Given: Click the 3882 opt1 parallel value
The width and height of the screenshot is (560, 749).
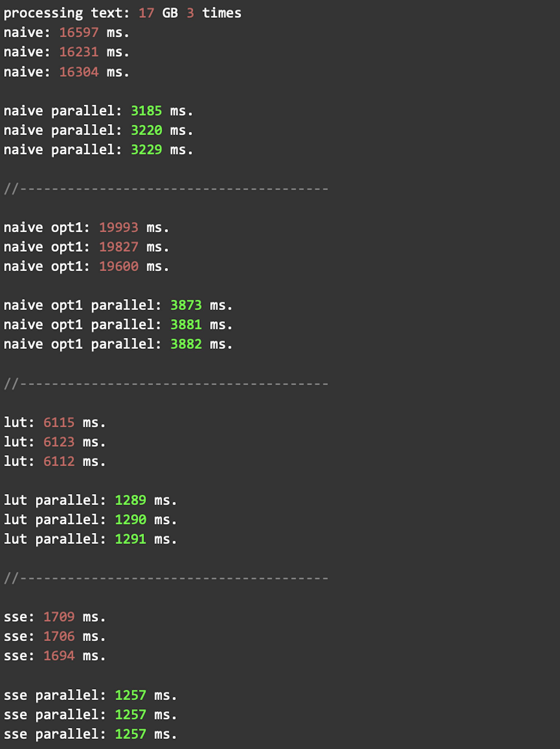Looking at the screenshot, I should coord(186,344).
